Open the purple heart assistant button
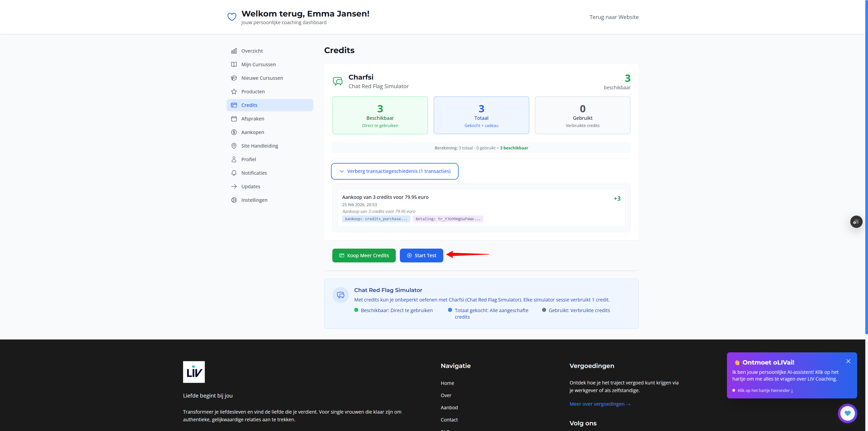The image size is (868, 431). point(847,413)
